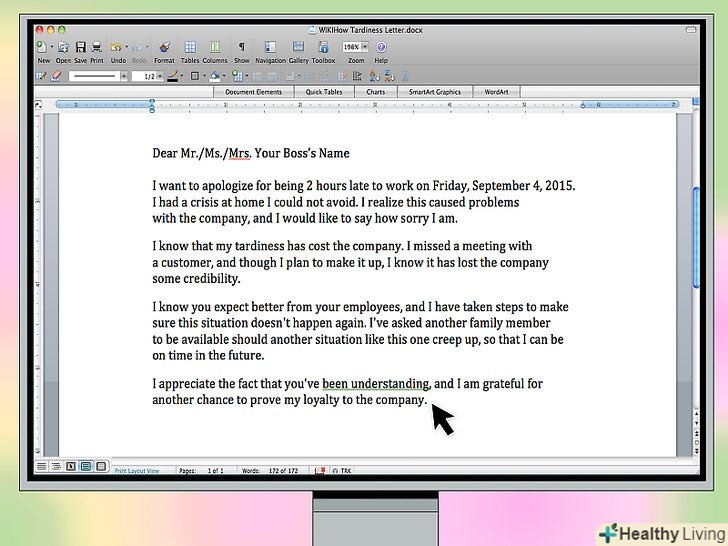Click the text "Your Boss's Name"
728x546 pixels.
(x=302, y=153)
